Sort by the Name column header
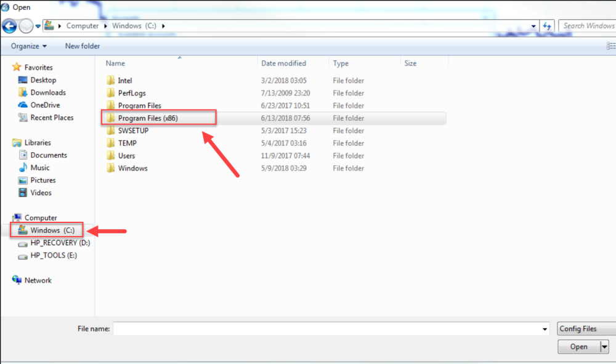The height and width of the screenshot is (364, 616). [x=115, y=63]
